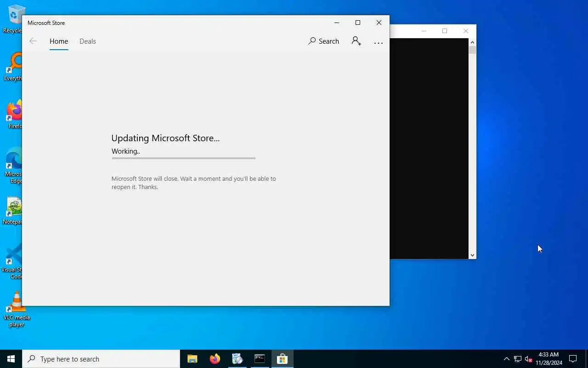Click the Updating Microsoft Store progress bar

click(x=183, y=158)
